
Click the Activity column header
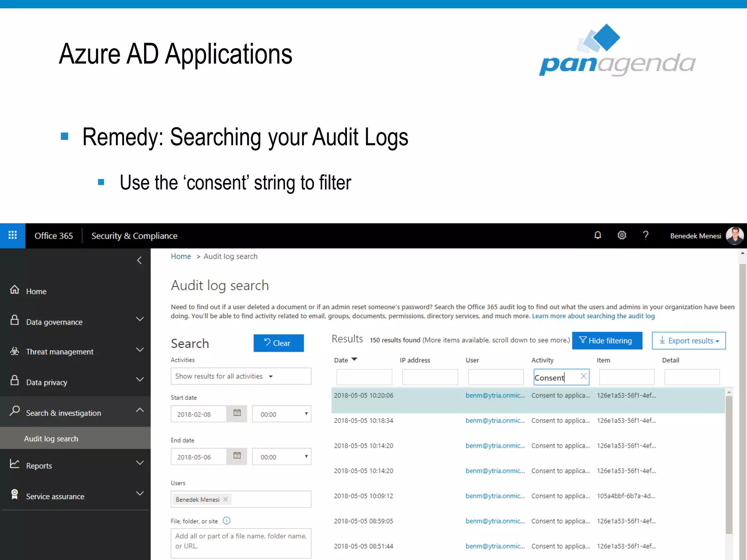click(x=542, y=360)
